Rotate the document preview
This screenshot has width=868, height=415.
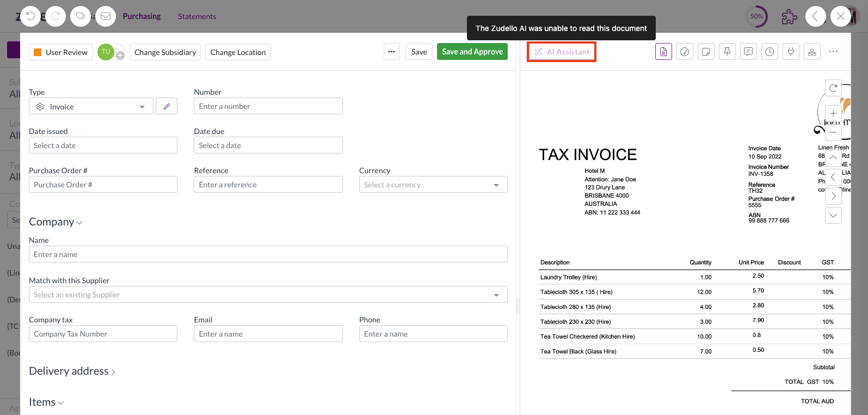[833, 88]
